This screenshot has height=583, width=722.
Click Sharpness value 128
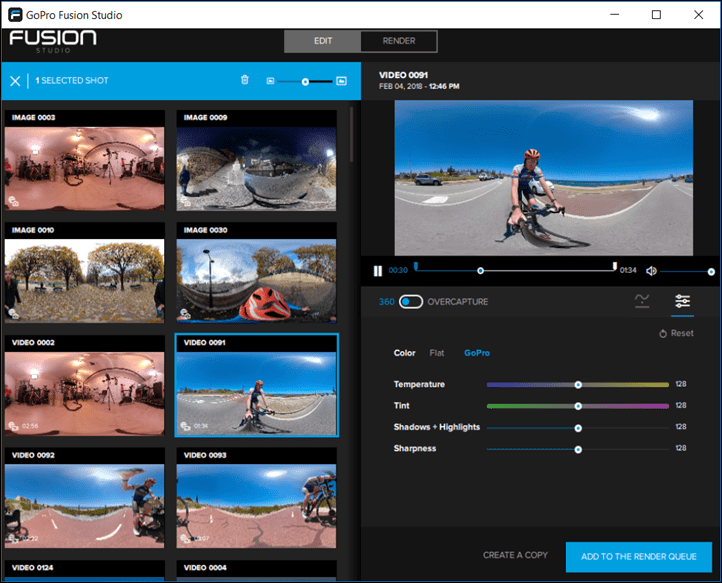tap(681, 448)
